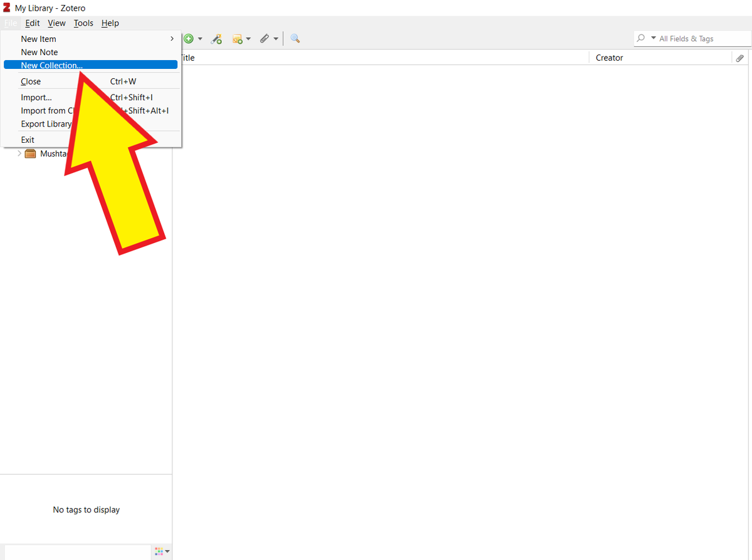
Task: Click the New Note toolbar icon
Action: tap(239, 38)
